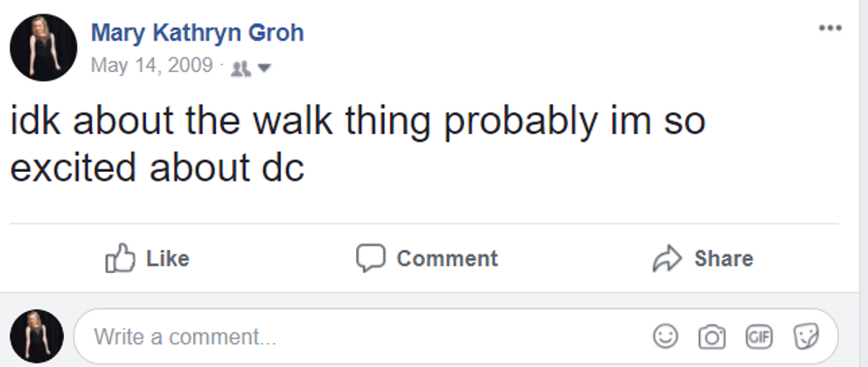Open Mary Kathryn Groh's profile link
868x367 pixels.
pos(198,34)
